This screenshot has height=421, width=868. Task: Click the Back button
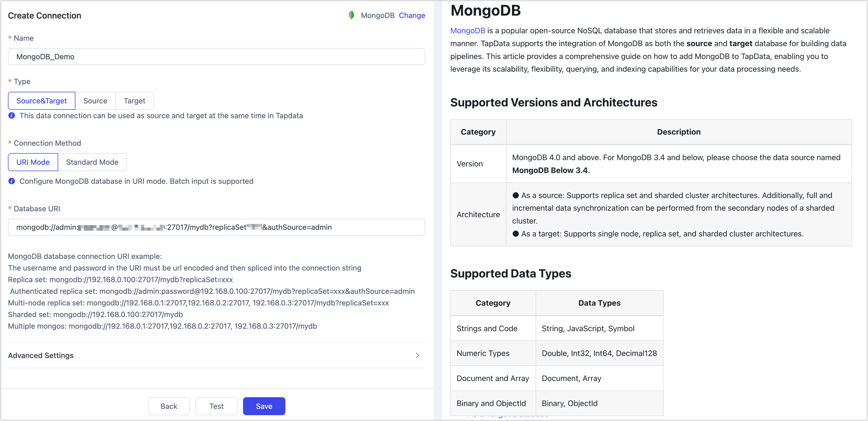click(x=169, y=406)
